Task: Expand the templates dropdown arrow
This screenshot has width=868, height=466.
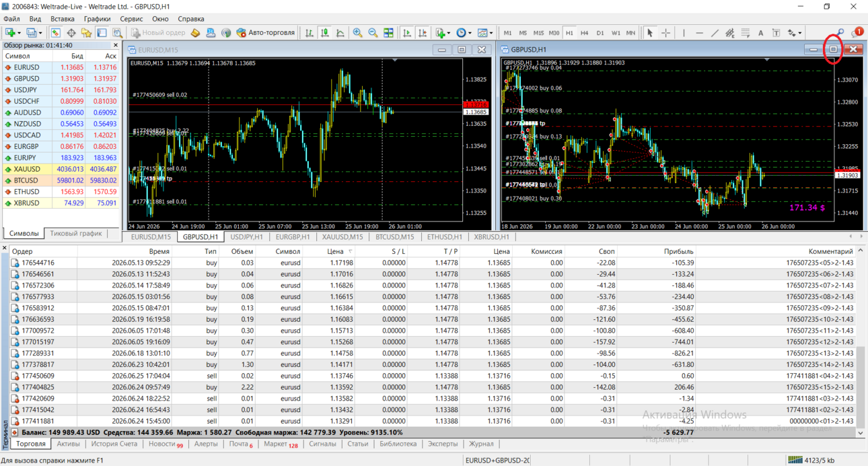Action: [x=491, y=32]
